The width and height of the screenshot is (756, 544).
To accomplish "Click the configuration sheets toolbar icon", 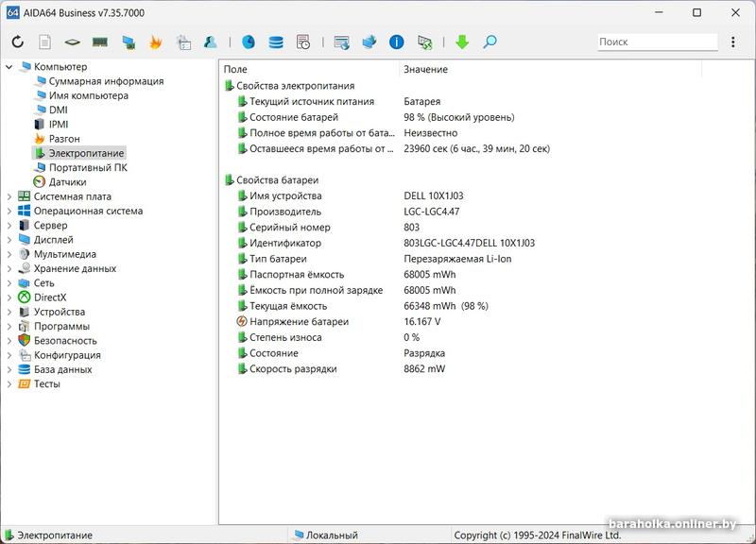I will 183,42.
